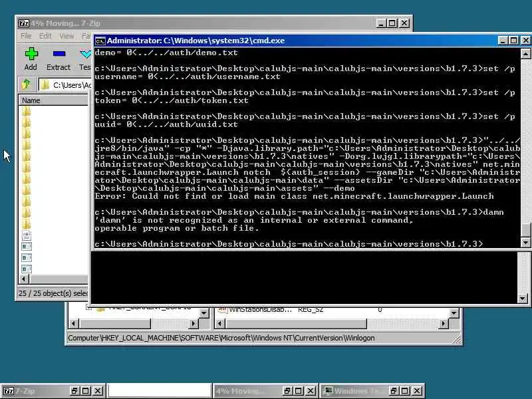Screen dimensions: 532x399
Task: Click the lower black console's scroll down arrow
Action: 523,299
